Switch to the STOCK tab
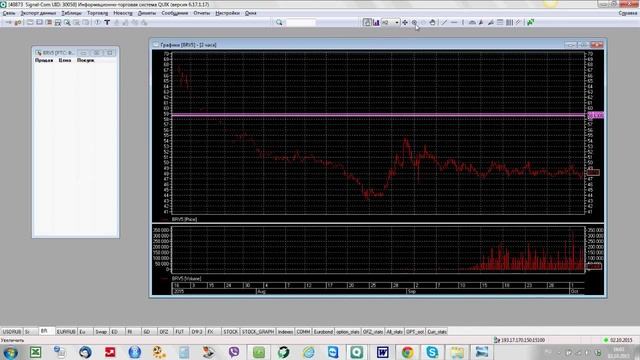The image size is (640, 360). 230,332
